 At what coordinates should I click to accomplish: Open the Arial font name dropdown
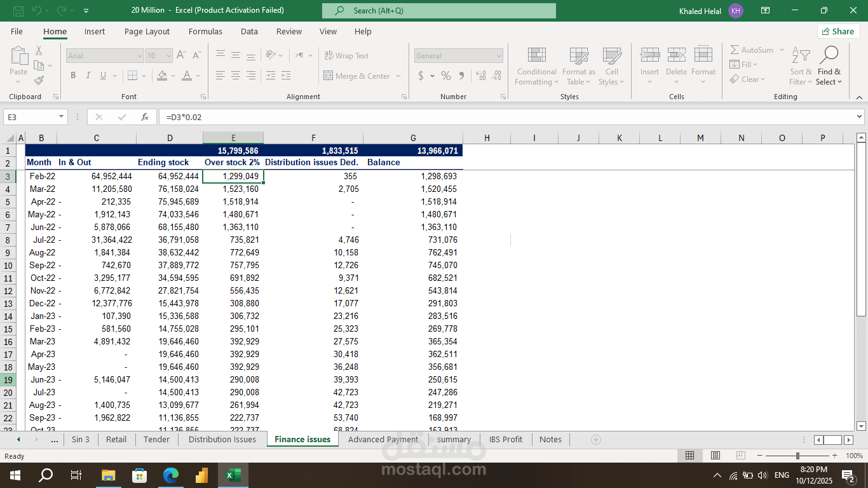[x=140, y=56]
